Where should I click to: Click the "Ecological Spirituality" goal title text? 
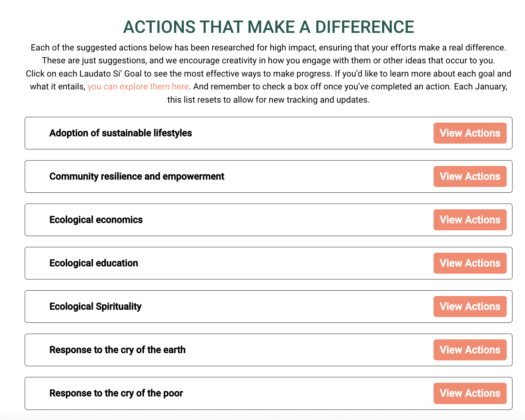(x=95, y=307)
